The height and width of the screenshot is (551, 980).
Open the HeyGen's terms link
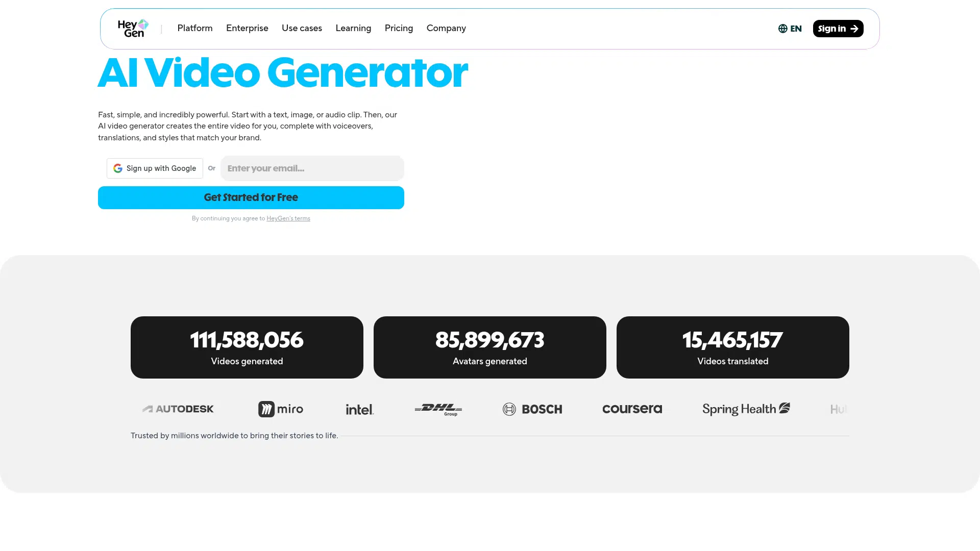pyautogui.click(x=288, y=218)
